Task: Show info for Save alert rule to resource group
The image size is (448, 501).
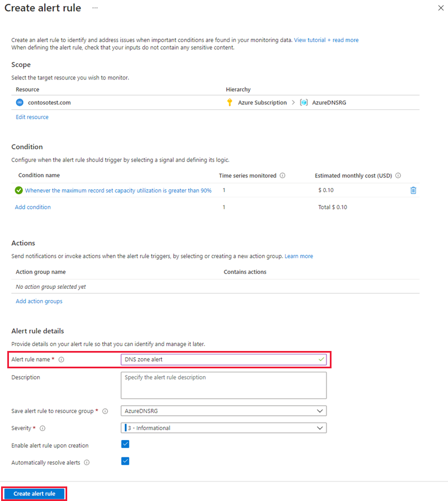Action: coord(105,411)
